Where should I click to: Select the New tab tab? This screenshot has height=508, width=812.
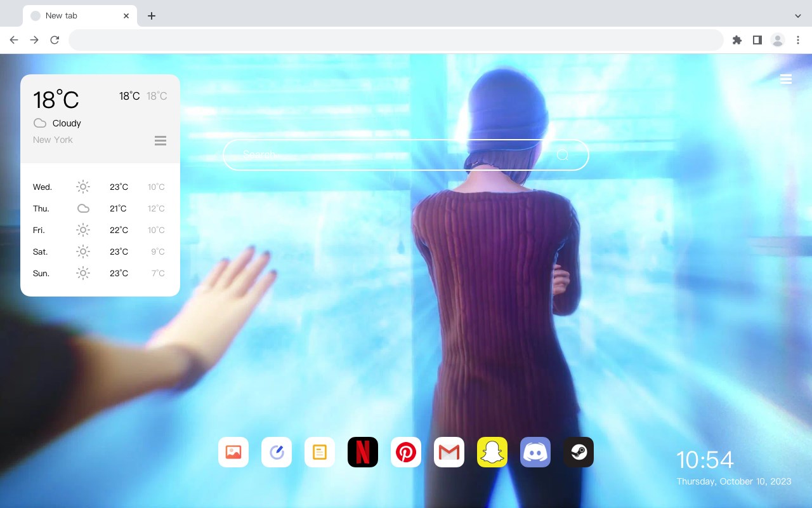coord(80,16)
